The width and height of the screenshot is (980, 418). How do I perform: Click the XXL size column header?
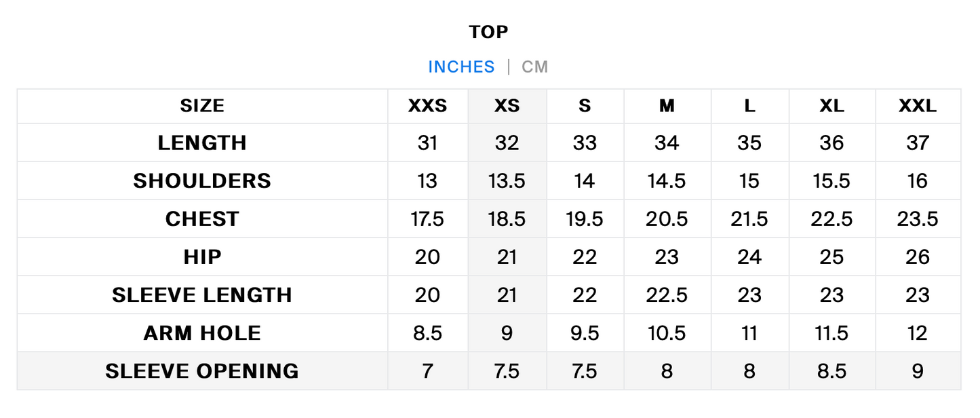pos(918,106)
